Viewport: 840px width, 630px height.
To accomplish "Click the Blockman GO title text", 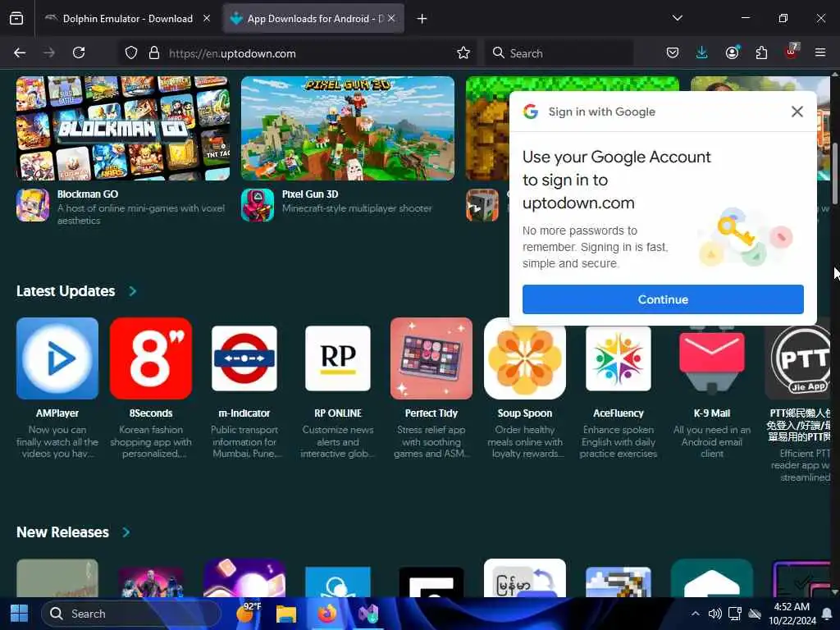I will pos(88,194).
